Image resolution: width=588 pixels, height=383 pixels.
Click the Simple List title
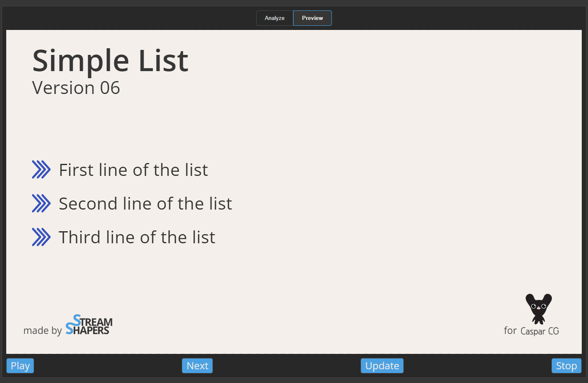click(110, 61)
